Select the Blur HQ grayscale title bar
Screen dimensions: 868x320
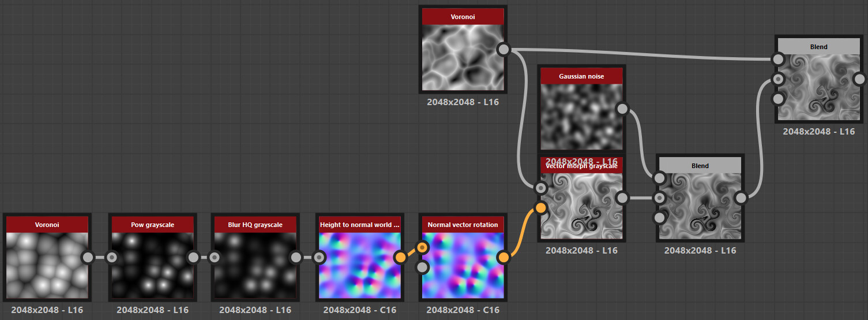tap(255, 225)
